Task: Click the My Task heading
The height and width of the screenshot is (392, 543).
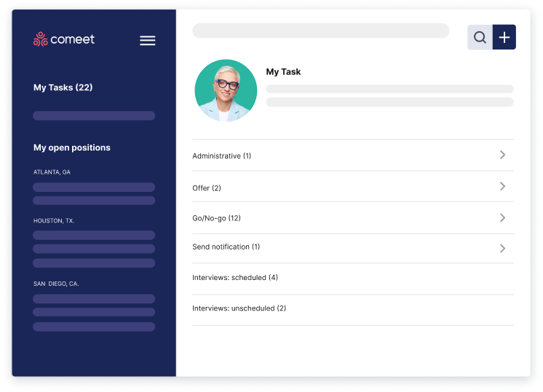Action: click(283, 72)
